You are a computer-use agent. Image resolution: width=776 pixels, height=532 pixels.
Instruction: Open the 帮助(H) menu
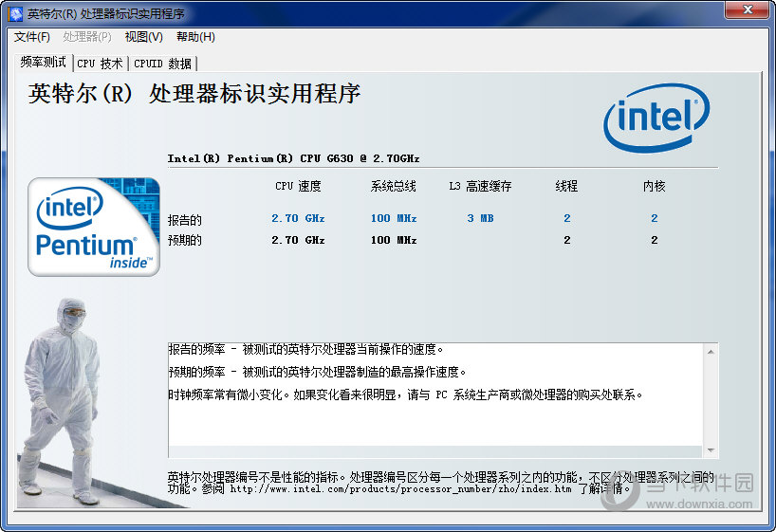(x=195, y=37)
